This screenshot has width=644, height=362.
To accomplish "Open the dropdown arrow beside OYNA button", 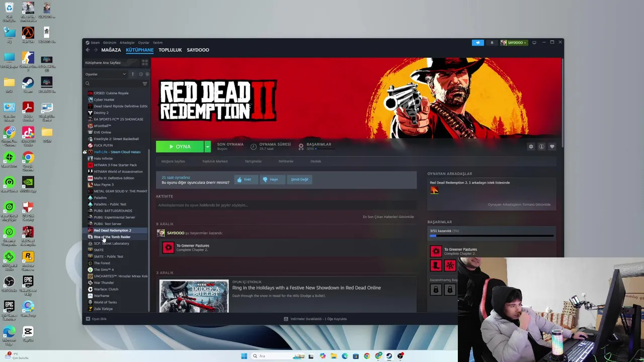I will 207,146.
